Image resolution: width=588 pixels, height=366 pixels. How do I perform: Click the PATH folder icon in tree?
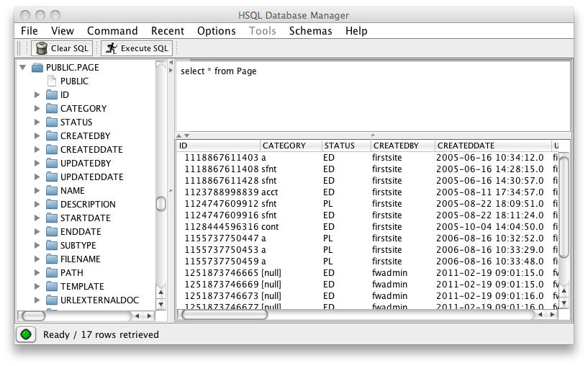(x=52, y=273)
